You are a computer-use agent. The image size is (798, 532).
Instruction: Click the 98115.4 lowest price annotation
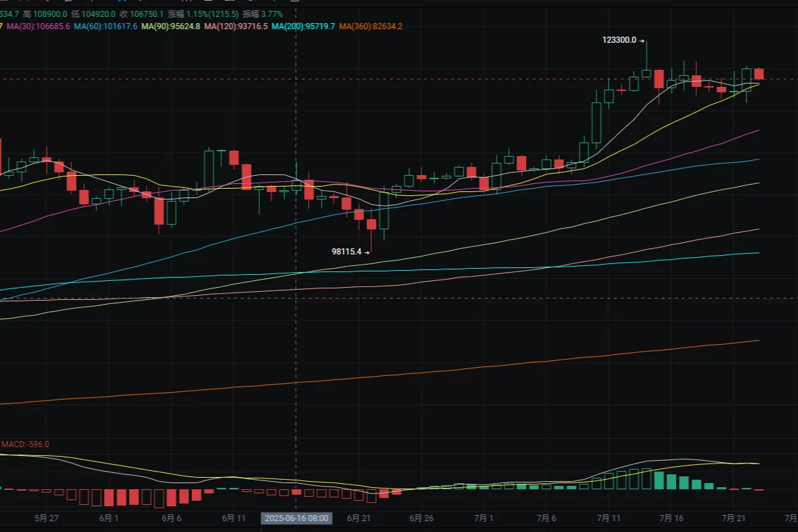(x=347, y=252)
